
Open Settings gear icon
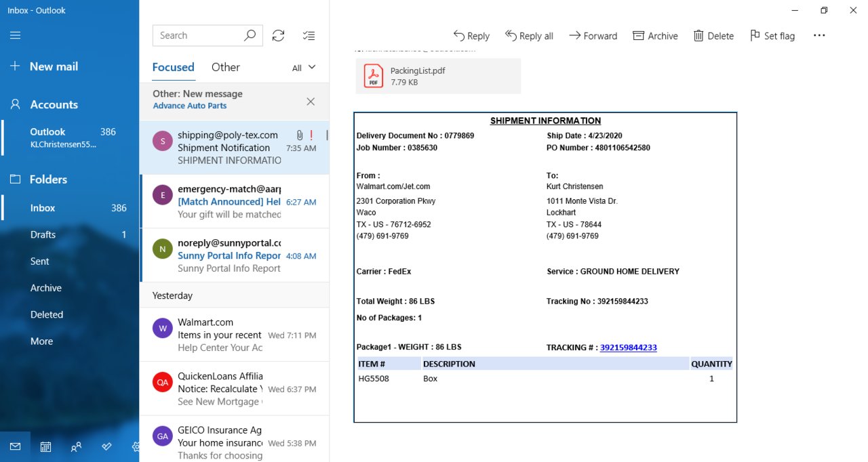click(x=136, y=446)
